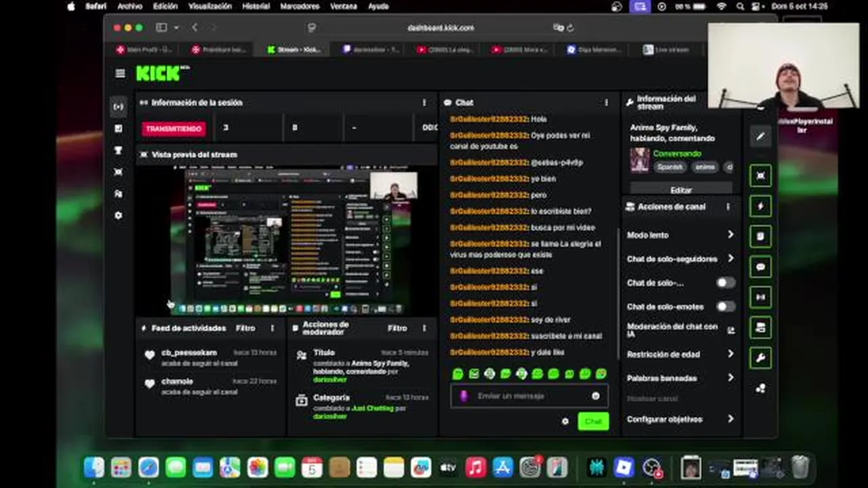Viewport: 868px width, 488px height.
Task: Click the TRANSMITIENDO status badge
Action: tap(174, 128)
